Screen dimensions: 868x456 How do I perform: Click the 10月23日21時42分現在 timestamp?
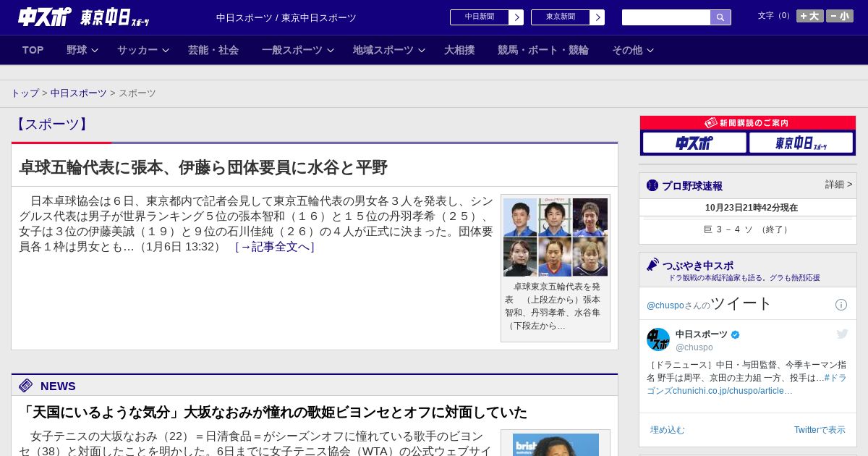(752, 208)
